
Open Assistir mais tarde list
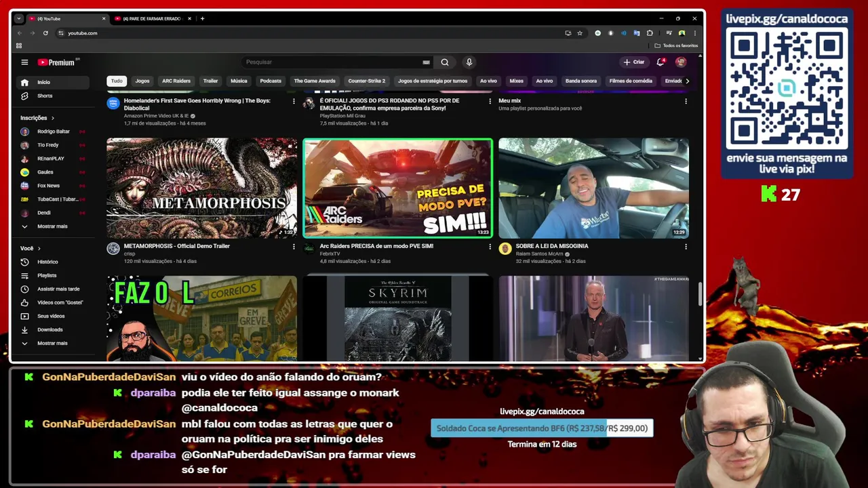(x=54, y=289)
